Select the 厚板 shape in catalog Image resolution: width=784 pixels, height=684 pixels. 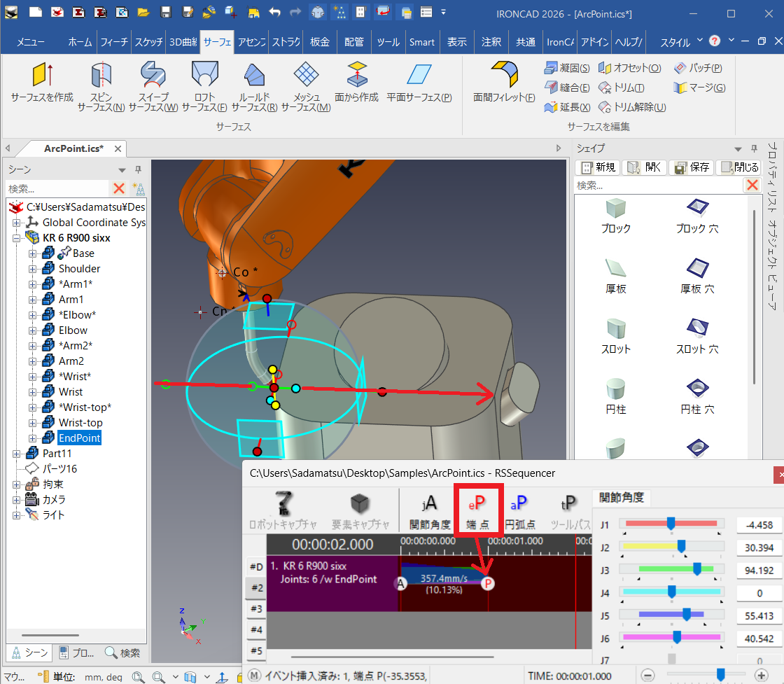615,277
